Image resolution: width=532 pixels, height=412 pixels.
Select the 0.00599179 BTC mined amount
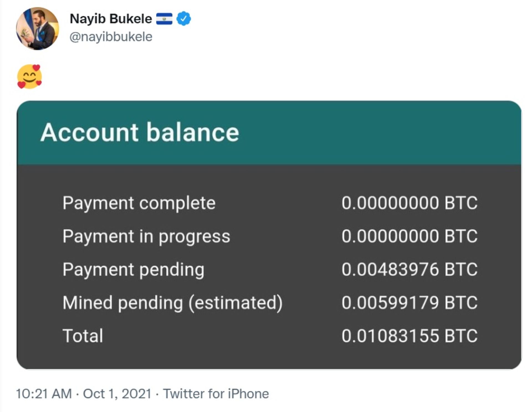point(409,303)
